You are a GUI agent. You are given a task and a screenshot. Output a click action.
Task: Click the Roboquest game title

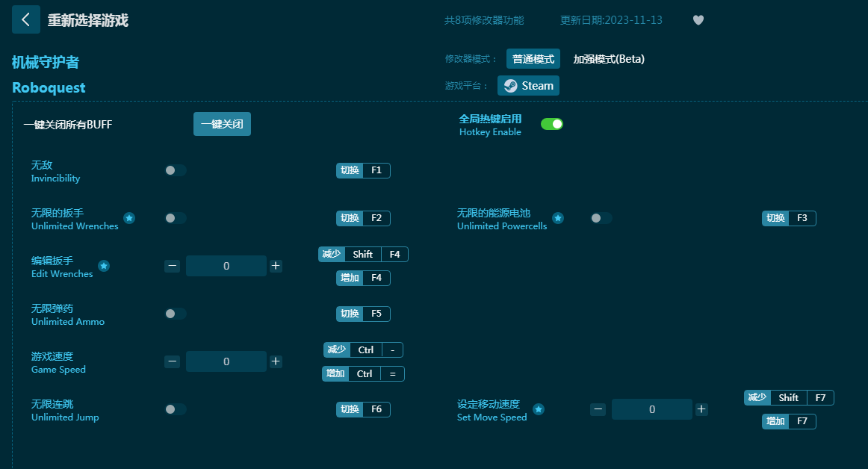pos(49,88)
